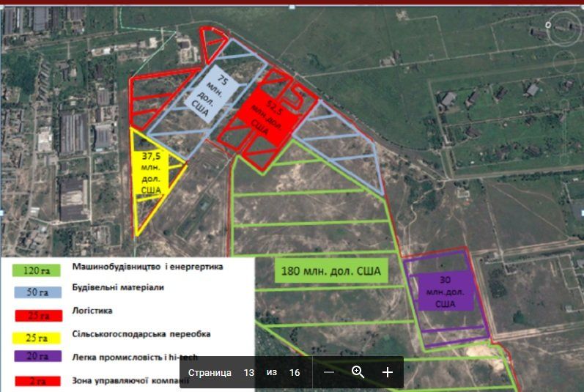584x392 pixels.
Task: Click the red 2 га legend swatch
Action: (x=37, y=382)
